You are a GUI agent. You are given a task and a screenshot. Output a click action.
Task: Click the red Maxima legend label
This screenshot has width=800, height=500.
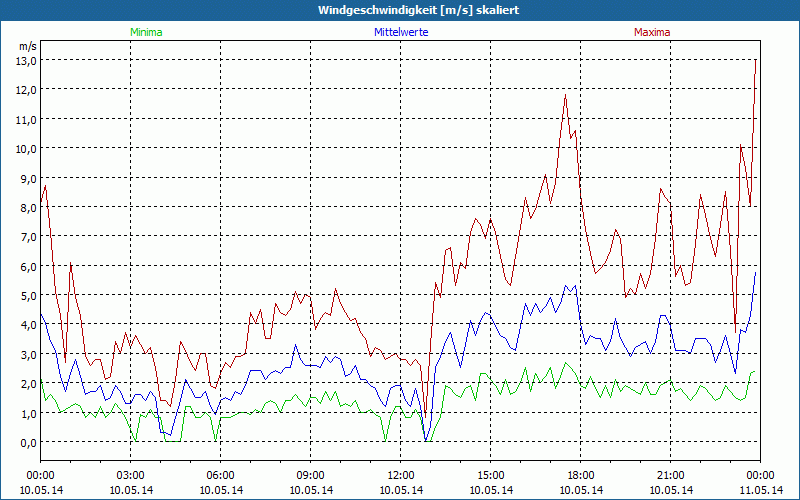652,32
